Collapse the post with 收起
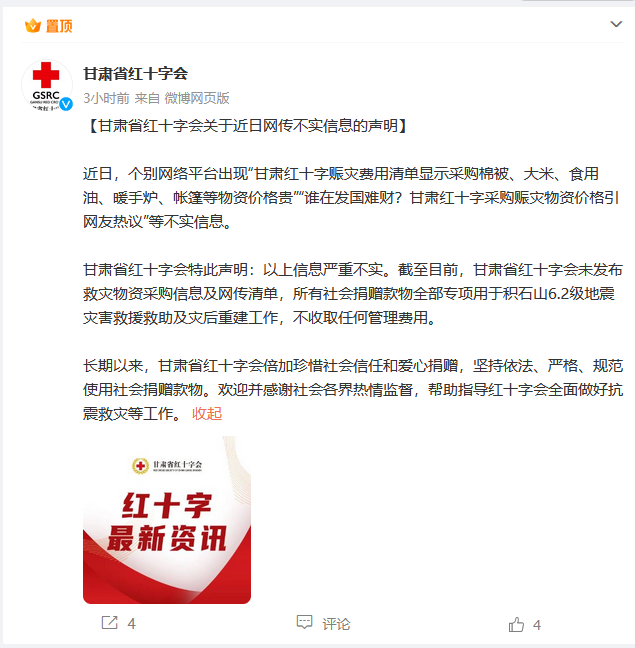 [207, 413]
